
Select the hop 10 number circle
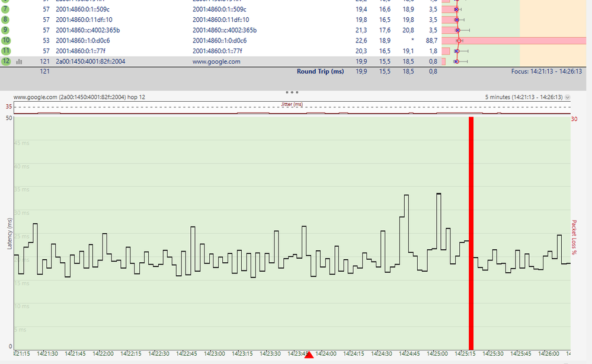[x=6, y=40]
